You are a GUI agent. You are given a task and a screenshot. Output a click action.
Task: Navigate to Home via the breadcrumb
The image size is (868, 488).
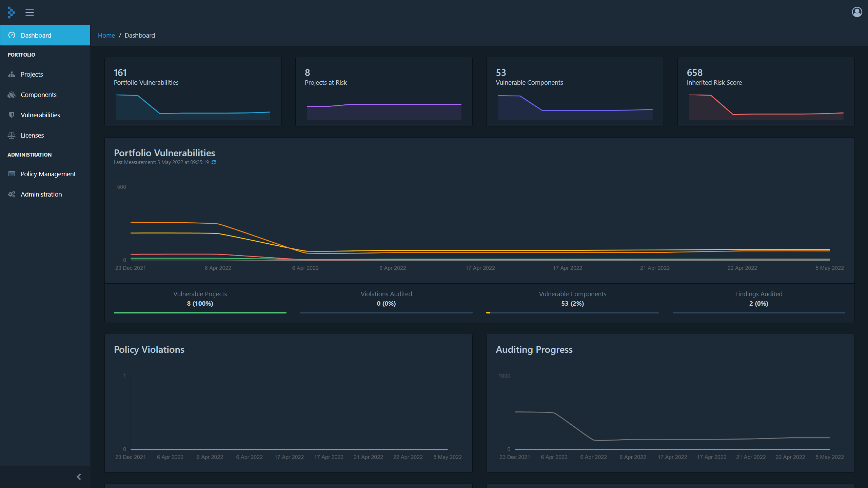(106, 35)
